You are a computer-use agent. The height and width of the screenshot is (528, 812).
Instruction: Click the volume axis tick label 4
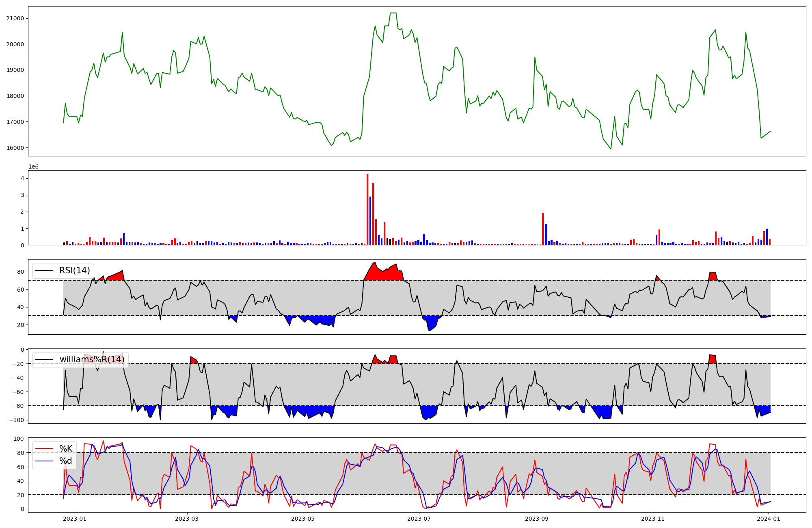coord(23,178)
